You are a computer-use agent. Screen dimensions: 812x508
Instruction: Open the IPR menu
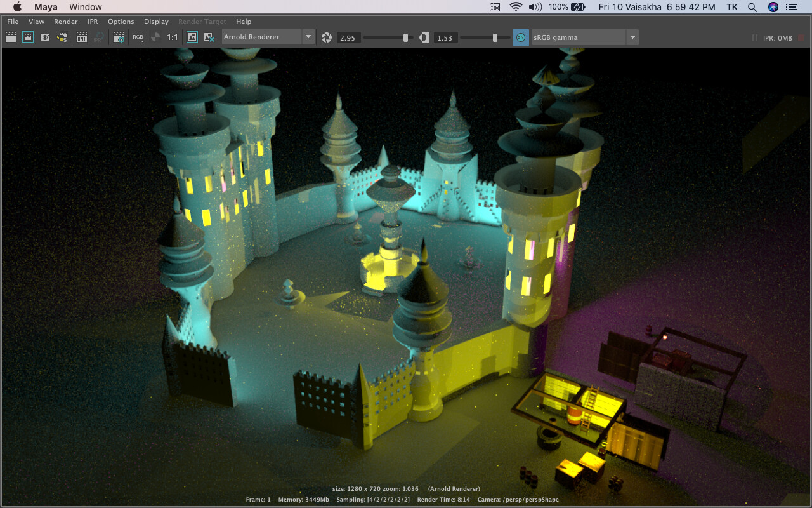pyautogui.click(x=93, y=21)
